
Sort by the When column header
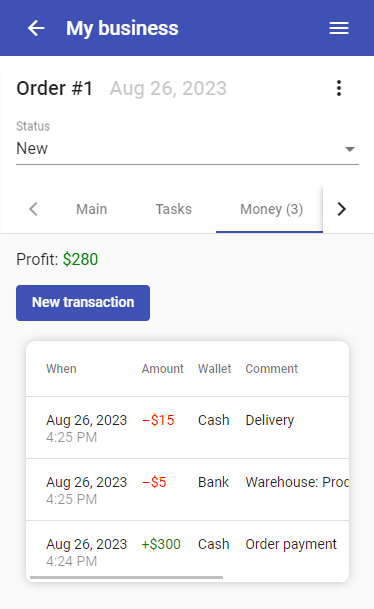(x=61, y=369)
